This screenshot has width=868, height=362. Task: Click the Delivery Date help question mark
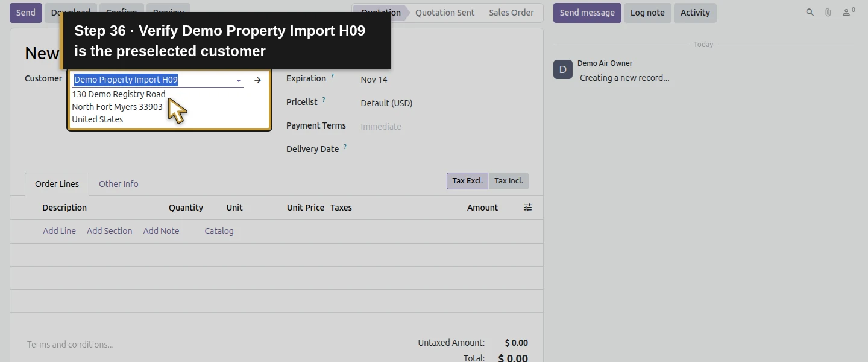click(x=345, y=147)
